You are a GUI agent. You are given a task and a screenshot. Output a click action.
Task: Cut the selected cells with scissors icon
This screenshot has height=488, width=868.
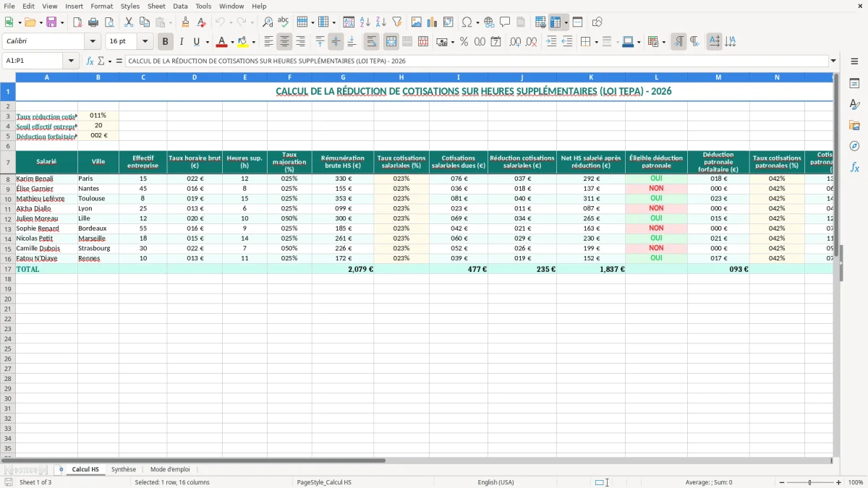coord(129,22)
